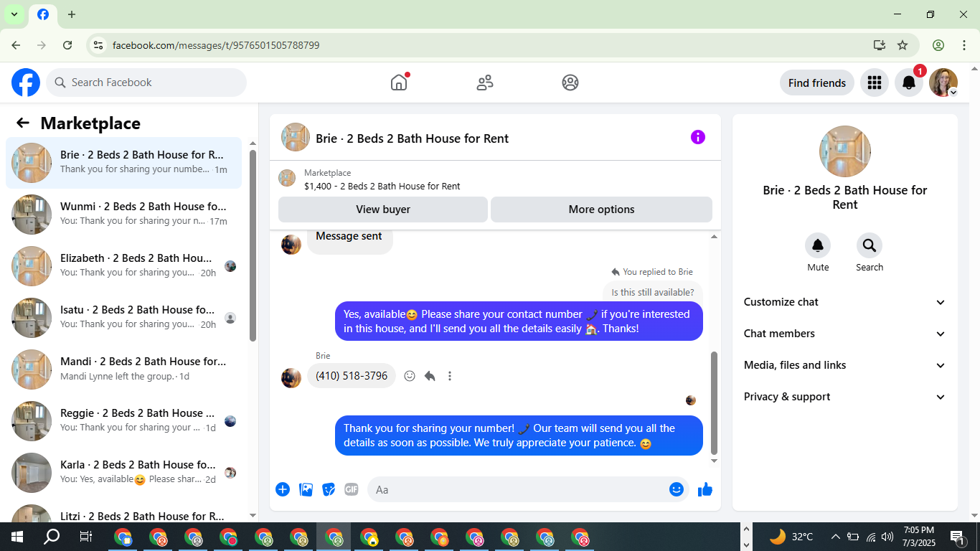This screenshot has width=980, height=551.
Task: Open Chrome three-dot menu
Action: tap(964, 45)
